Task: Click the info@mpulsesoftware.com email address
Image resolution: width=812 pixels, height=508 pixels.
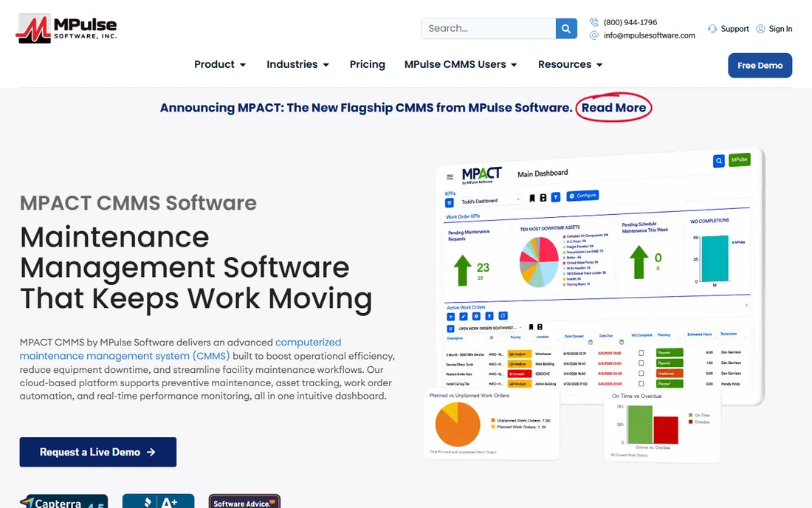Action: [649, 35]
